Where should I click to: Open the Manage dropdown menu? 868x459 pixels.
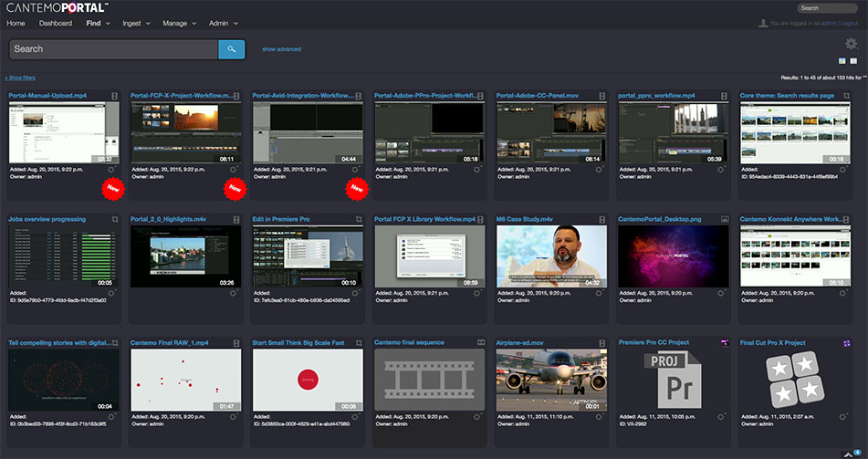[x=180, y=23]
